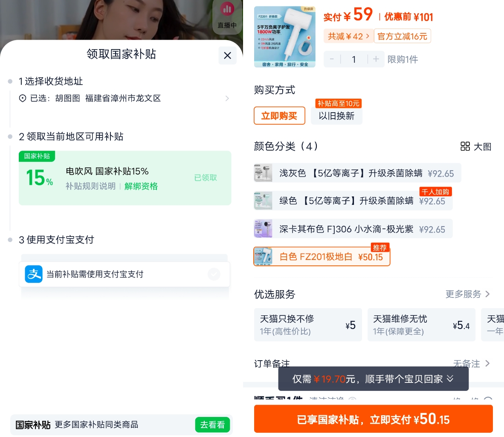Choose 白色 FZ201极地白 option
Screen dimensions: 504x437
[322, 257]
